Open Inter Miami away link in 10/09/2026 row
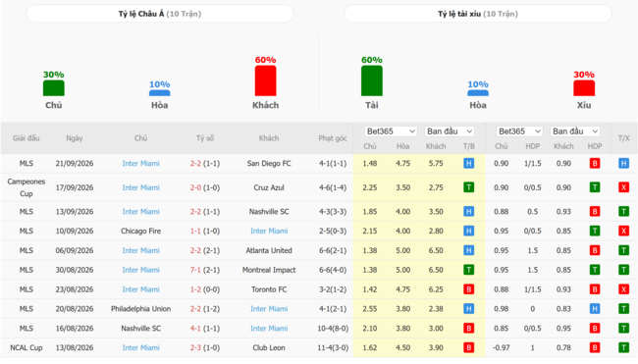This screenshot has width=638, height=364. pyautogui.click(x=269, y=231)
